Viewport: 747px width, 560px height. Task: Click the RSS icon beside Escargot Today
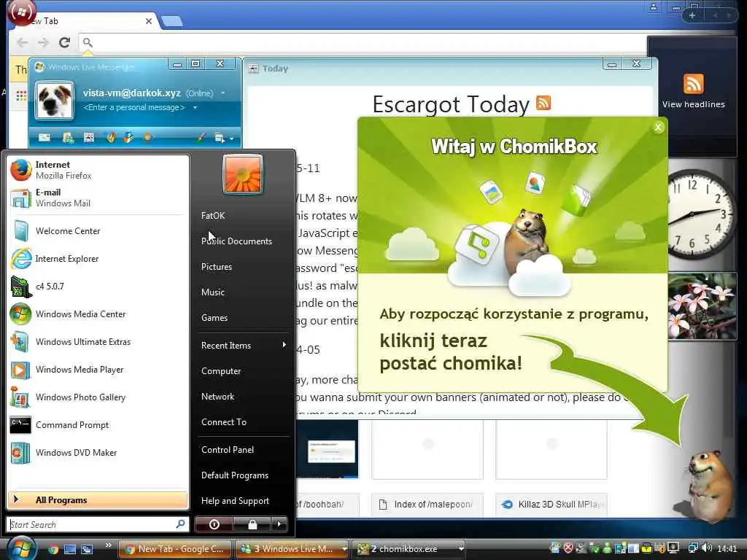[x=543, y=102]
